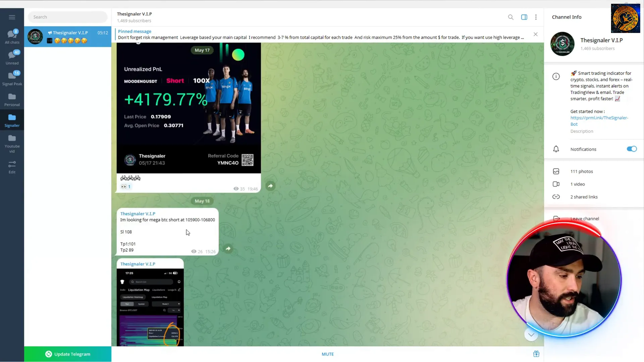Select the Personal folder
644x362 pixels.
12,100
